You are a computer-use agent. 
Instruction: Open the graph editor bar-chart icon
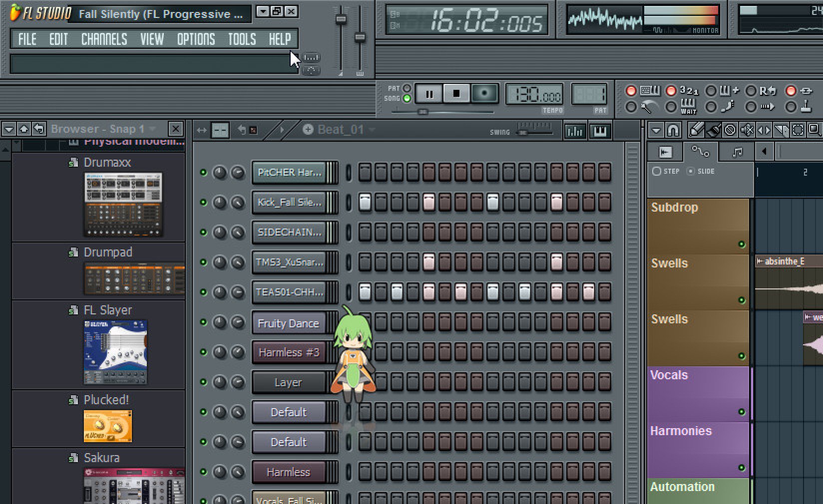pos(575,131)
